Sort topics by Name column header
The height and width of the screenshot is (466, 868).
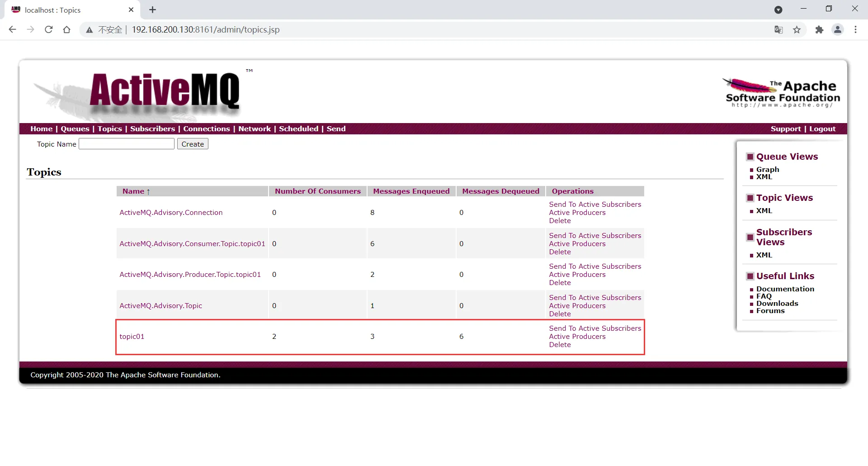coord(133,191)
